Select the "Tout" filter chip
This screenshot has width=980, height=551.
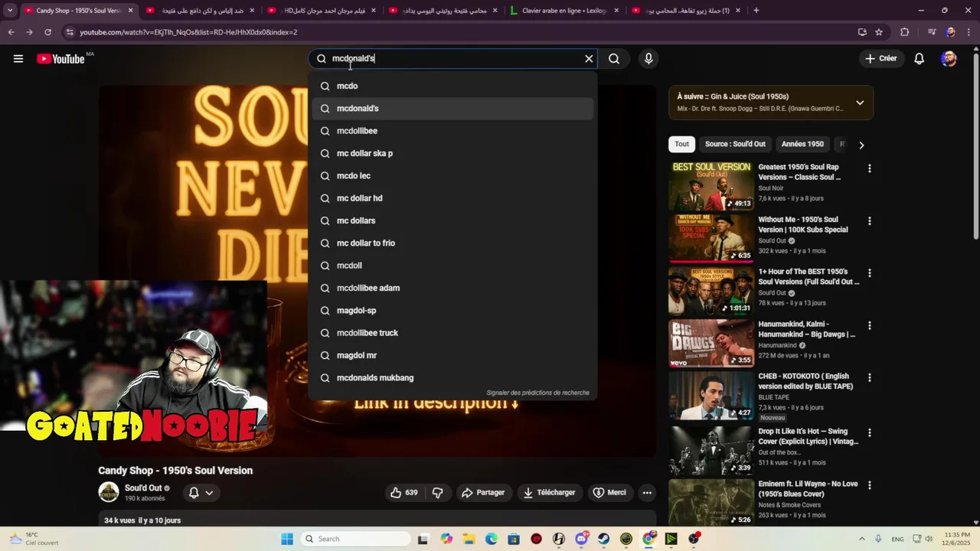point(681,144)
